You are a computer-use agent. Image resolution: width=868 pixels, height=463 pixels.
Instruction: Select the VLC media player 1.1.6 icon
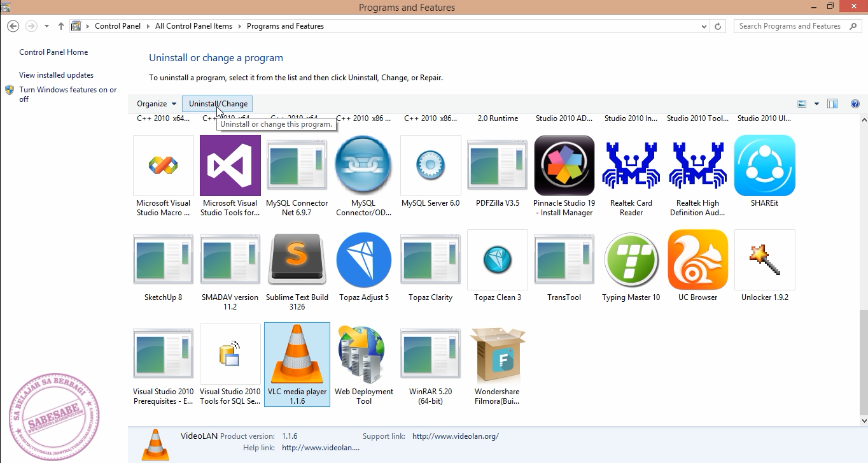(297, 354)
